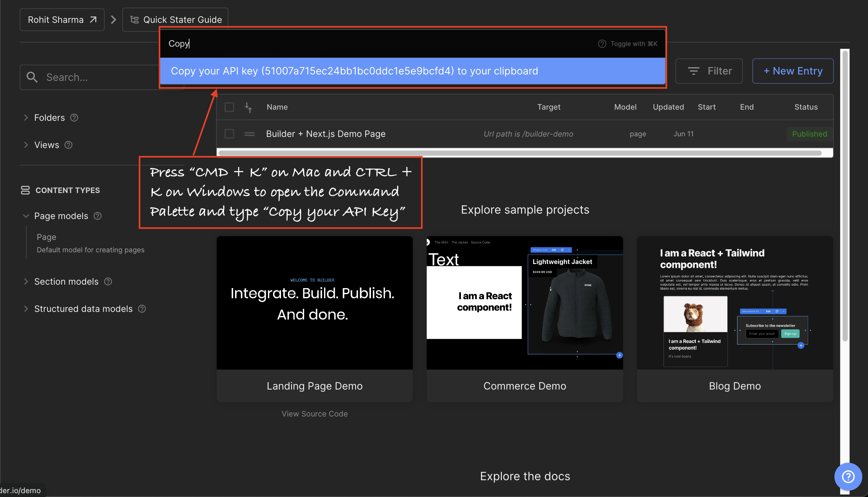Open the Commerce Demo thumbnail
This screenshot has height=497, width=868.
(x=525, y=303)
